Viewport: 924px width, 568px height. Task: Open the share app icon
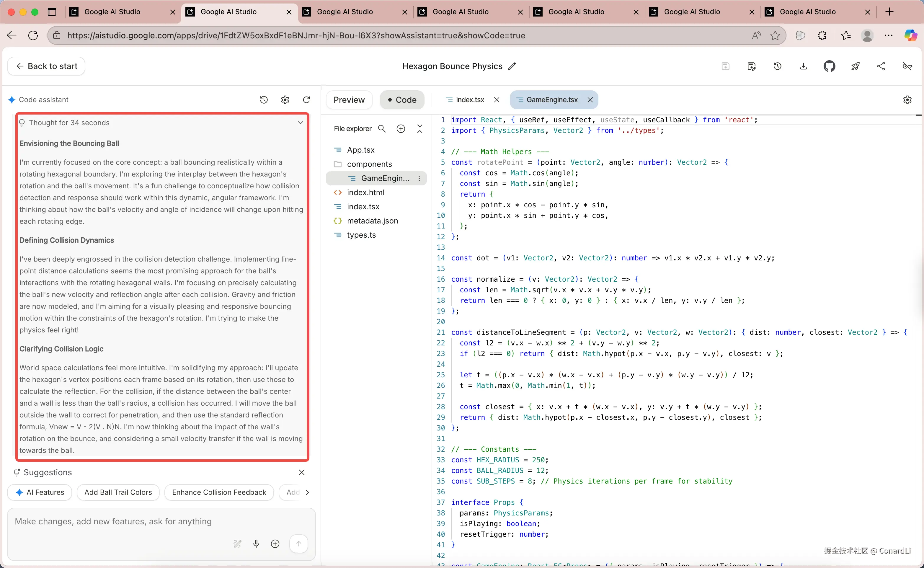[x=881, y=66]
